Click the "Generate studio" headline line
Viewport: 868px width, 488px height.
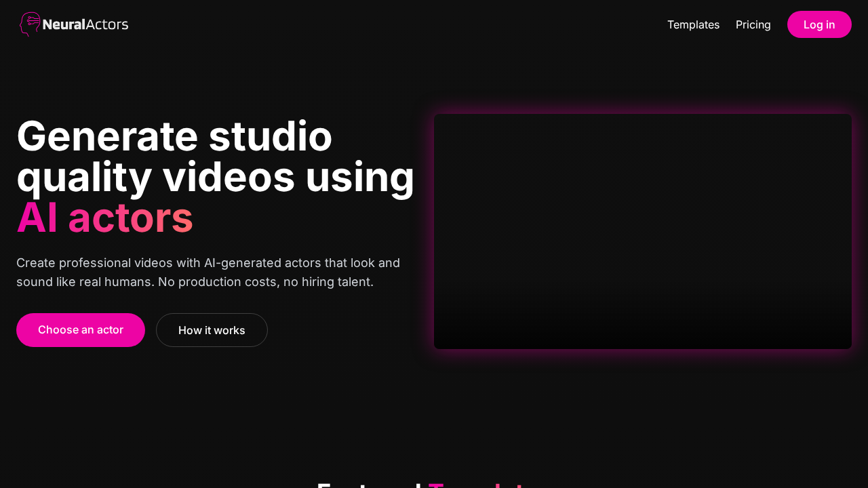pyautogui.click(x=174, y=136)
